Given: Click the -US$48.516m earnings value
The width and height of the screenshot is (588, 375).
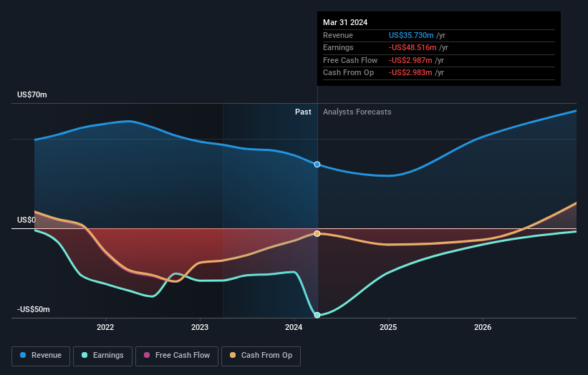Looking at the screenshot, I should click(413, 47).
